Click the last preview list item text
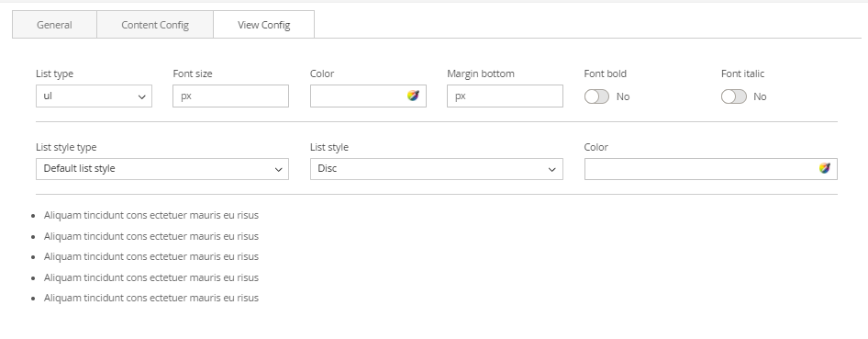868x339 pixels. (x=151, y=298)
